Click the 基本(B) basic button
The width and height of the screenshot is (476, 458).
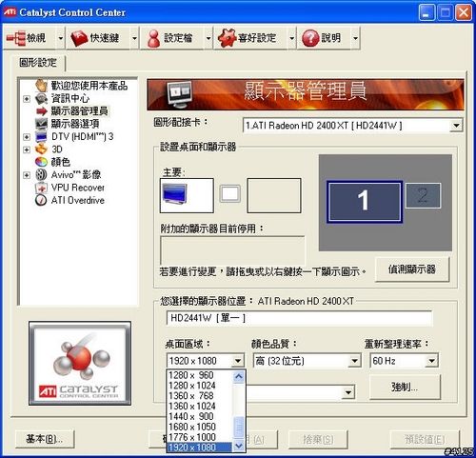(x=45, y=439)
